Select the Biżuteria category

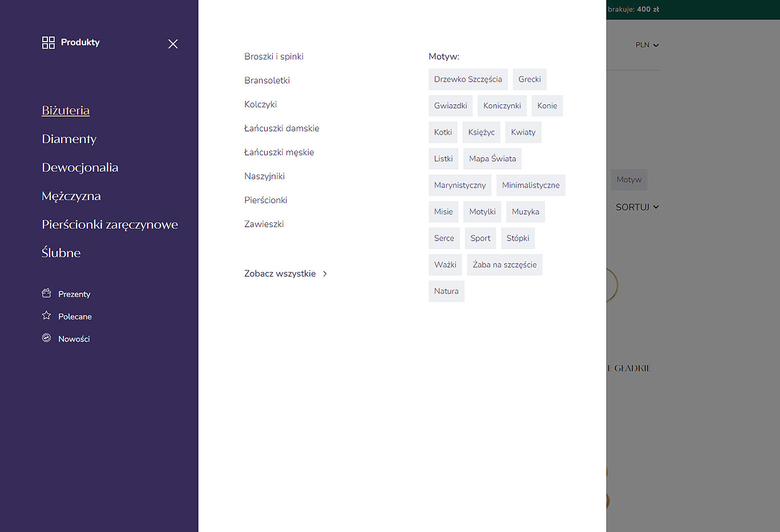(x=66, y=111)
